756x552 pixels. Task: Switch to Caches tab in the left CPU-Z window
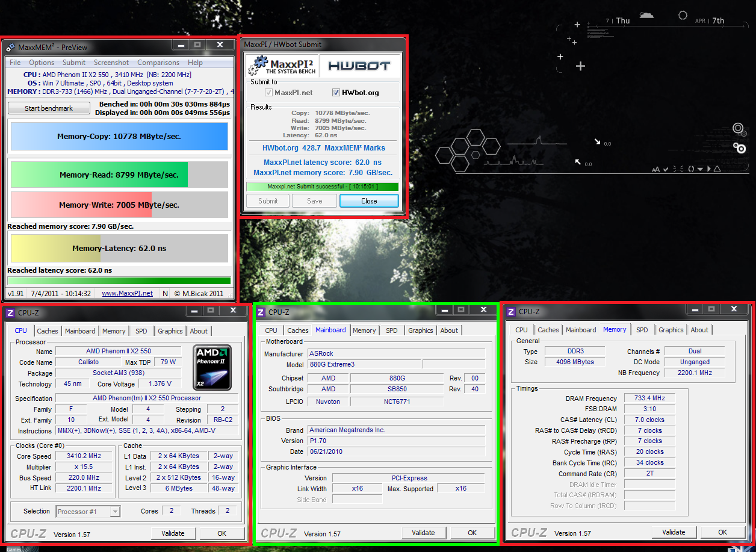[48, 331]
